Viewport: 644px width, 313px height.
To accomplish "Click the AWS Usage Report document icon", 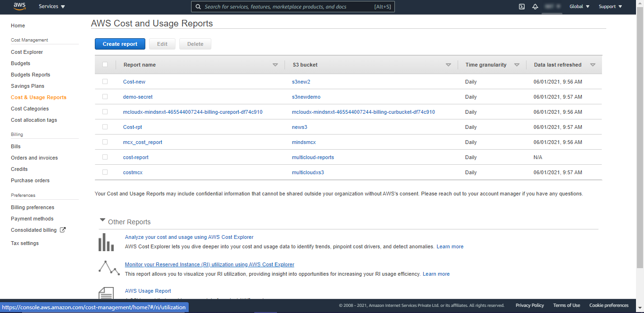I will (106, 293).
